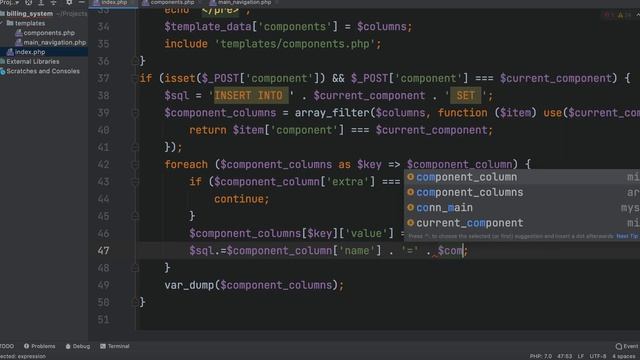Click the variable icon beside conn_main
Screen dimensions: 640x360
tap(411, 207)
